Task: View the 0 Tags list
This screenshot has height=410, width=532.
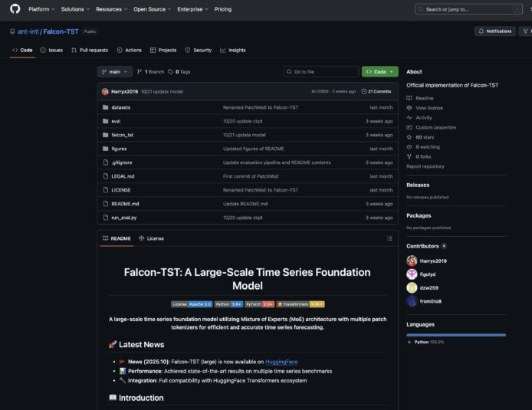Action: [179, 71]
